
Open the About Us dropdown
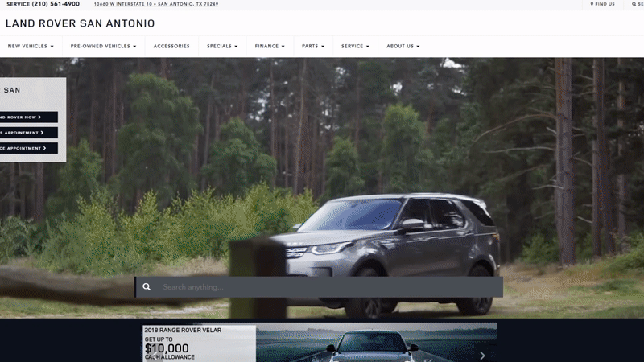pos(403,47)
